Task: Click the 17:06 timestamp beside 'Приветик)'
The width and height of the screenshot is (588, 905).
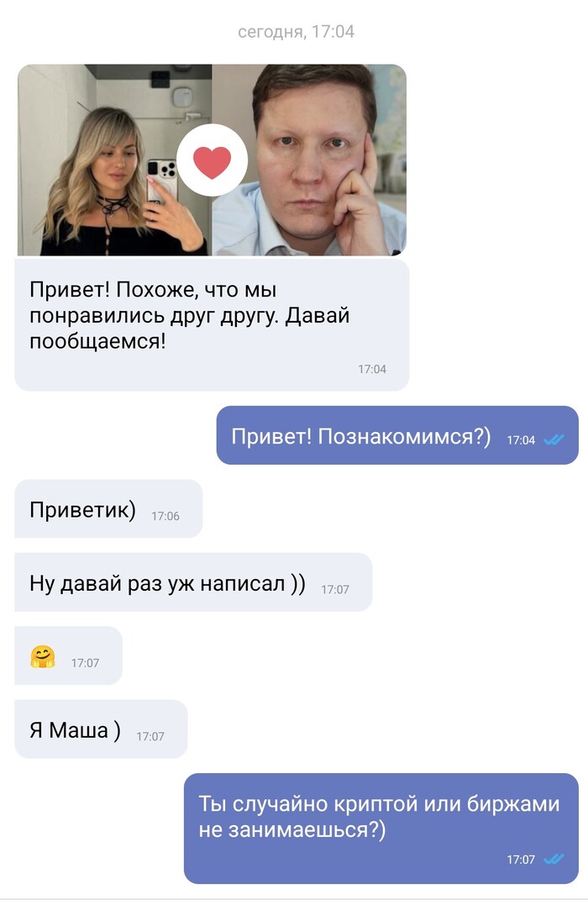Action: 165,516
